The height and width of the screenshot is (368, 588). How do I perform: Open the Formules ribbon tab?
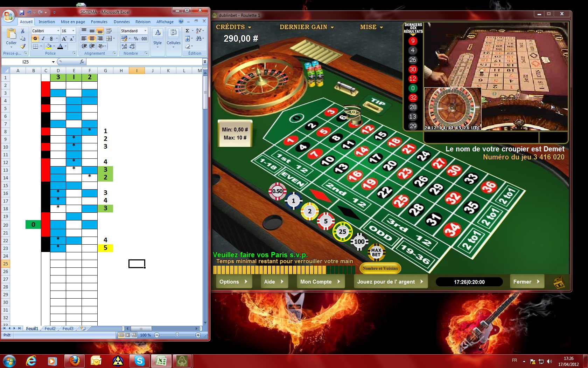point(99,22)
